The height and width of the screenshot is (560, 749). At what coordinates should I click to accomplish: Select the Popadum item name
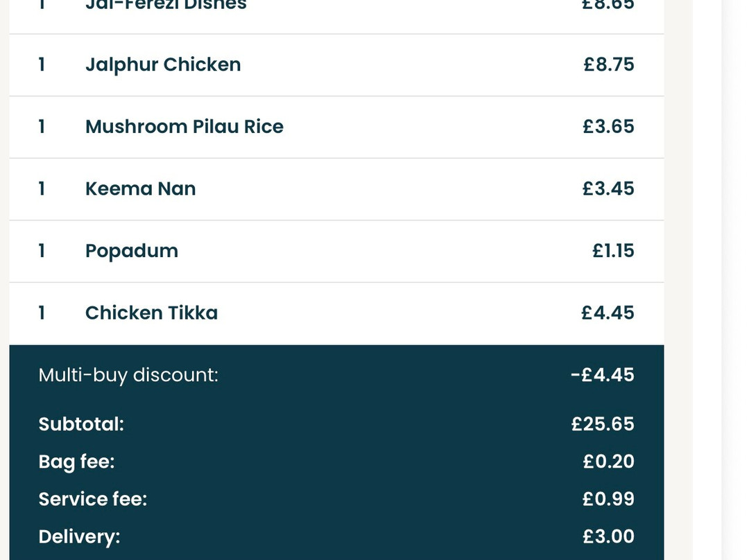click(x=131, y=251)
